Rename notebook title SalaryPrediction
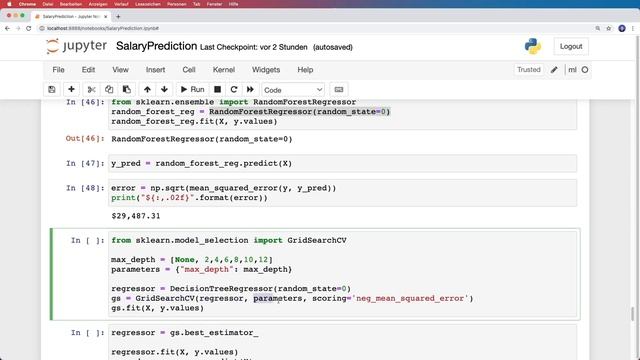Screen dimensions: 640x360 point(156,46)
